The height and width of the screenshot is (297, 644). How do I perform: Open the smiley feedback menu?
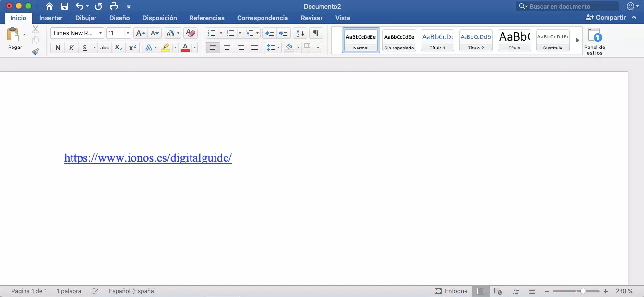(632, 6)
